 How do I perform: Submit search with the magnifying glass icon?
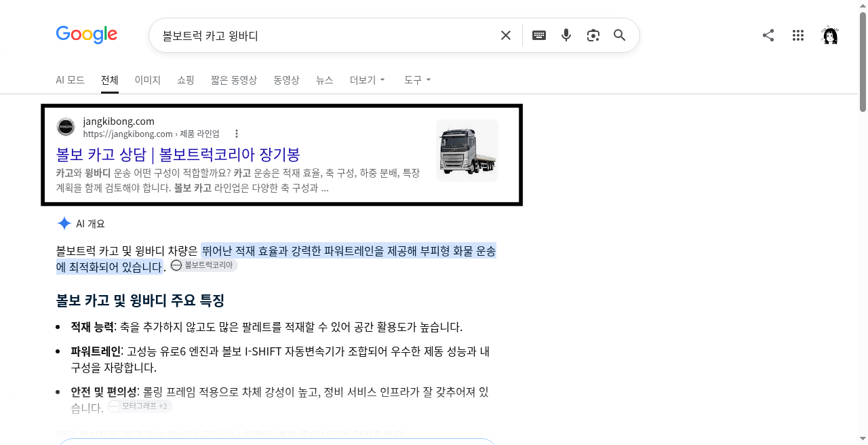pos(619,35)
